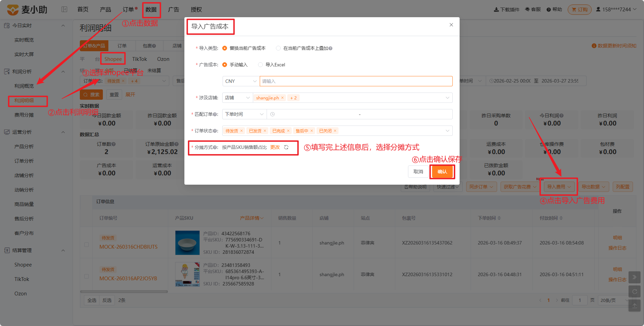The height and width of the screenshot is (326, 644).
Task: Click the 确认 button
Action: coord(442,172)
